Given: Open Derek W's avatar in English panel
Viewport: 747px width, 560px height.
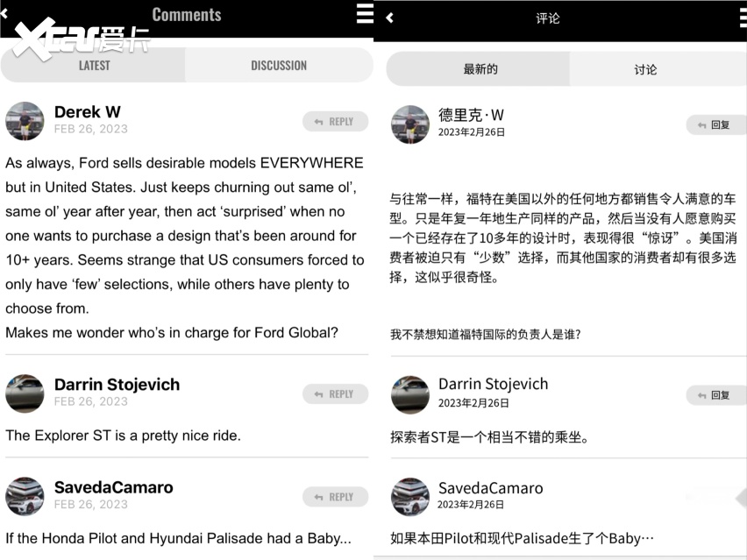Looking at the screenshot, I should tap(25, 121).
